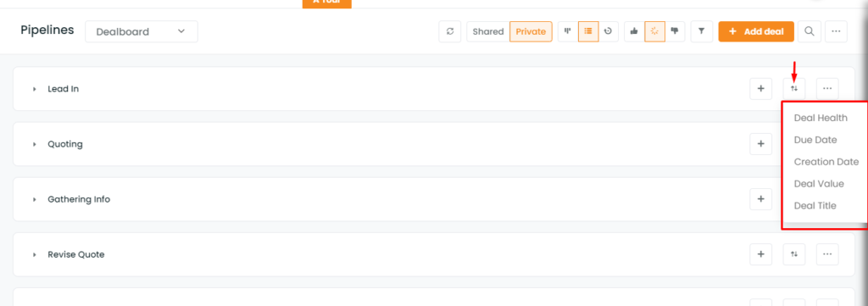The width and height of the screenshot is (868, 306).
Task: Click the Add deal button
Action: point(756,31)
